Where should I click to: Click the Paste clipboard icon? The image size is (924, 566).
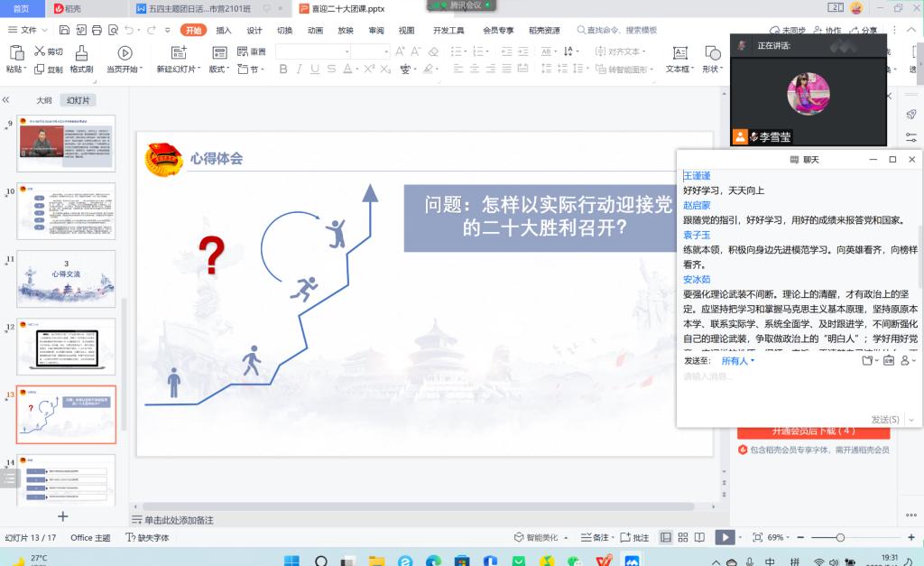click(x=16, y=53)
